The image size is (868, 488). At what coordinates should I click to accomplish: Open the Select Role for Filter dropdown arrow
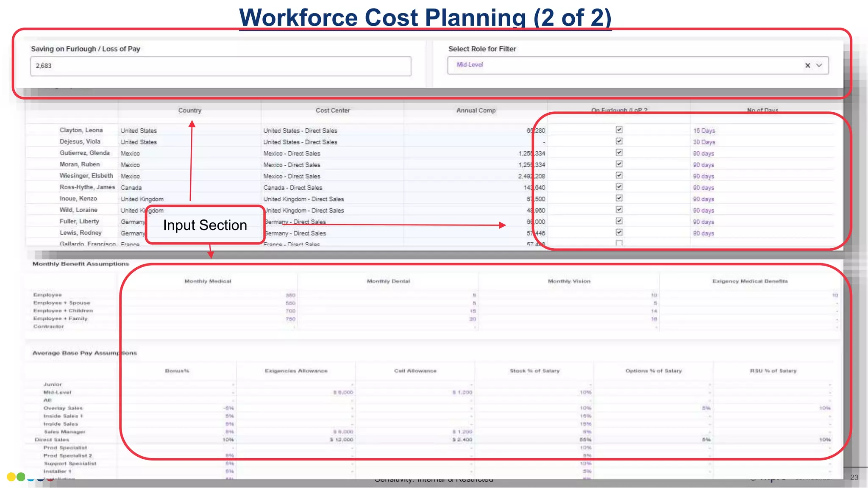pos(819,65)
